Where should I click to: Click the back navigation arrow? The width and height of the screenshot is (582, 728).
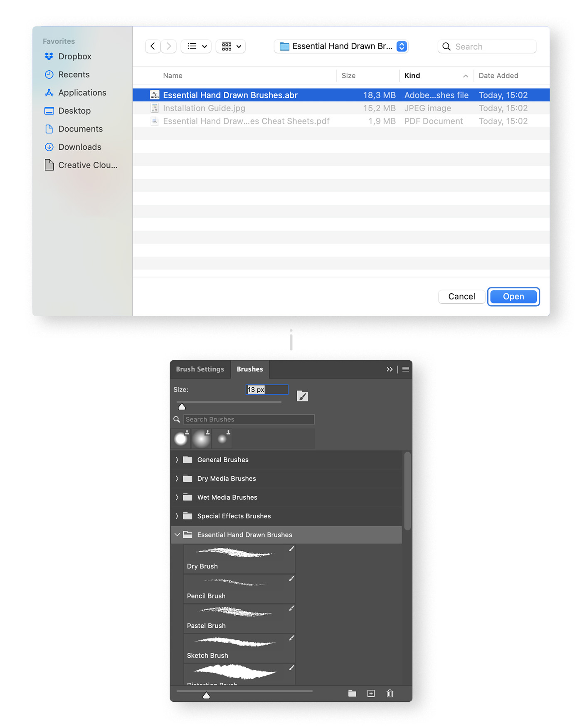click(x=153, y=46)
